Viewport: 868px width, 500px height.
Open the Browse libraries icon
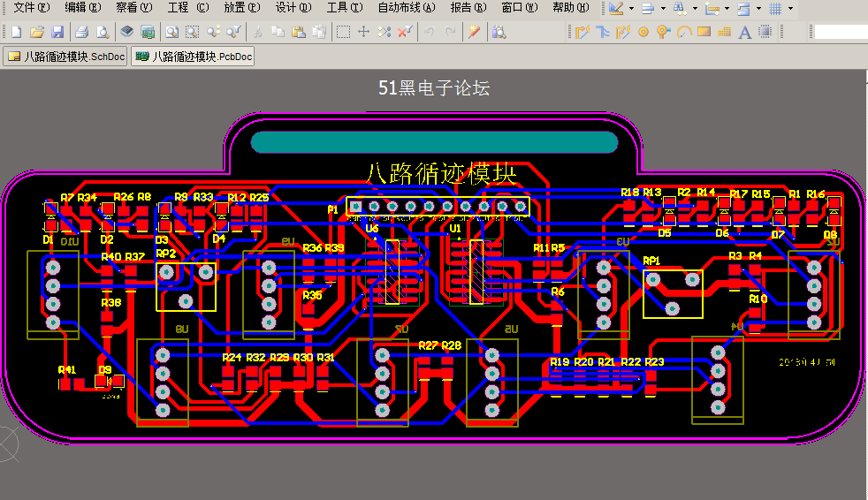tap(499, 32)
